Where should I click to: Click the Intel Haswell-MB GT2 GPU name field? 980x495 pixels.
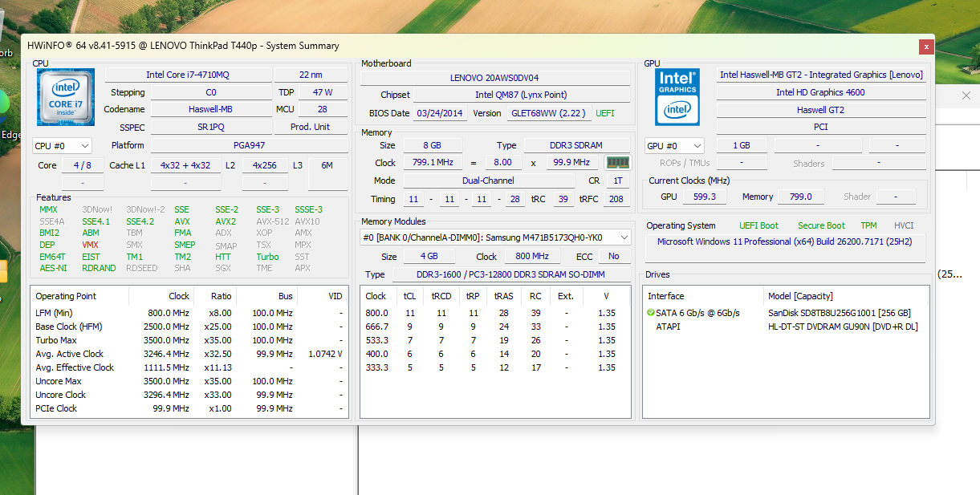[821, 75]
